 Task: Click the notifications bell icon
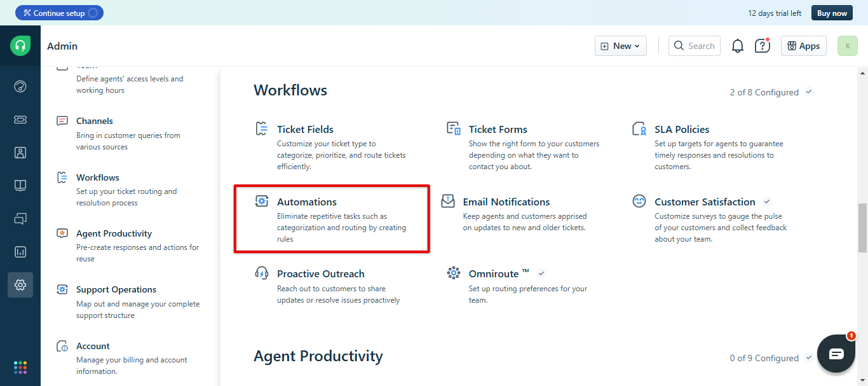738,46
